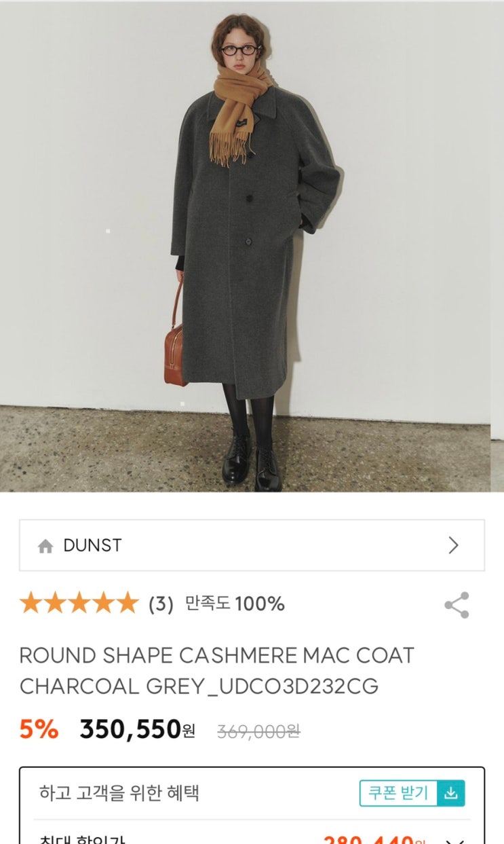Open the charcoal coat product photo
Screen dimensions: 504x844
pyautogui.click(x=245, y=246)
